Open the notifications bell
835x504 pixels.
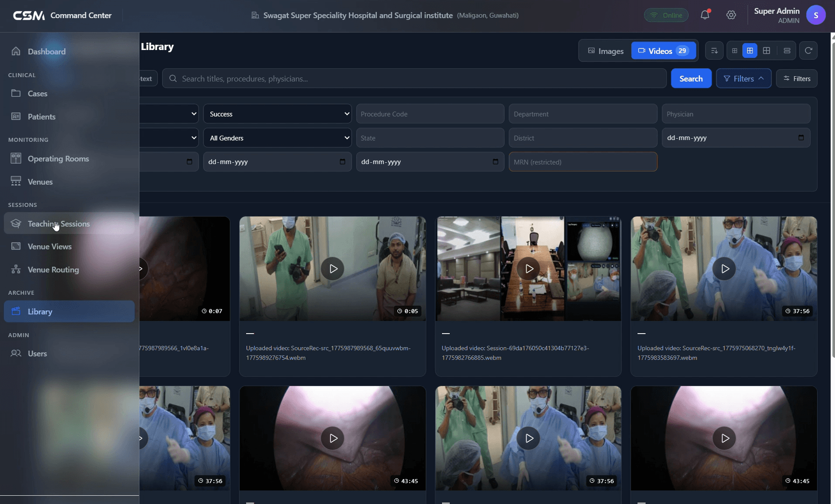(x=705, y=15)
